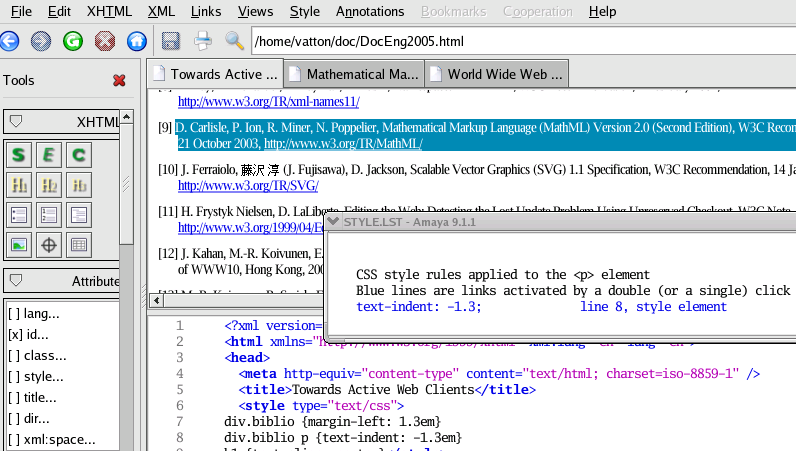Insert a table with the grid icon
This screenshot has width=796, height=451.
pyautogui.click(x=79, y=245)
